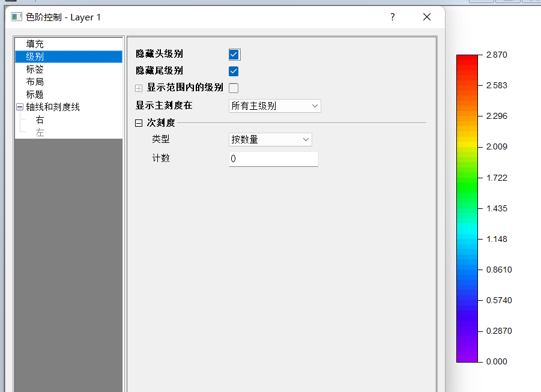Toggle the 隐藏头级别 checkbox
Screen dimensions: 541x392
[x=234, y=55]
